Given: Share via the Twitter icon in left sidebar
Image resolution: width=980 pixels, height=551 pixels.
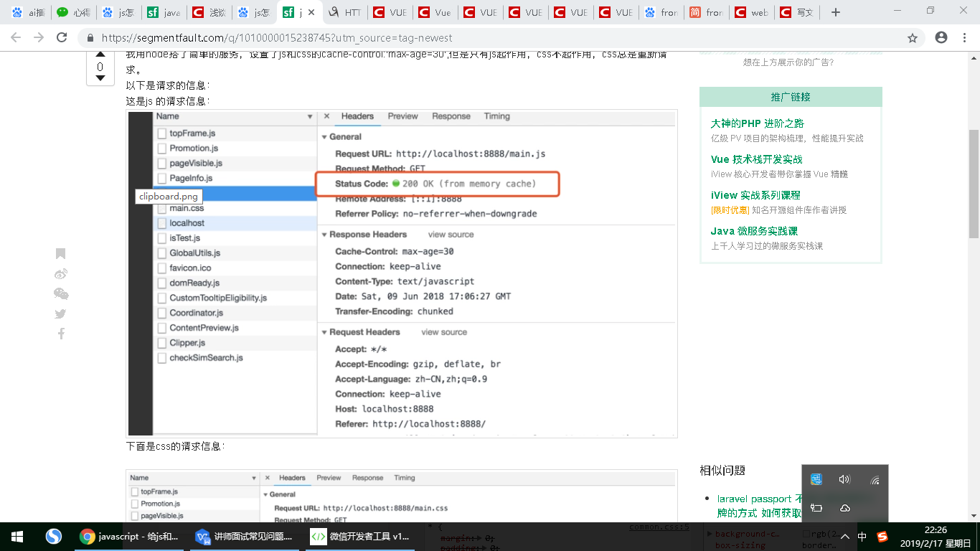Looking at the screenshot, I should [60, 314].
